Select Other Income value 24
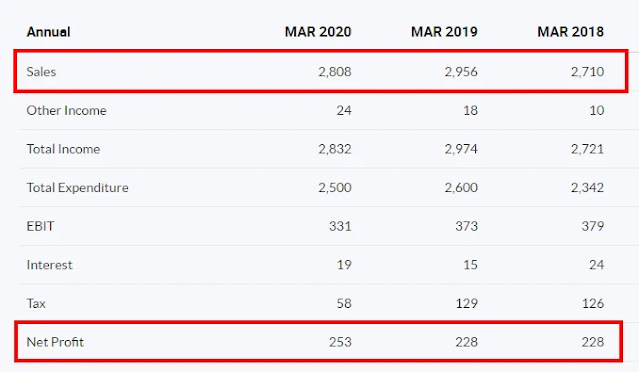This screenshot has width=639, height=372. click(344, 110)
